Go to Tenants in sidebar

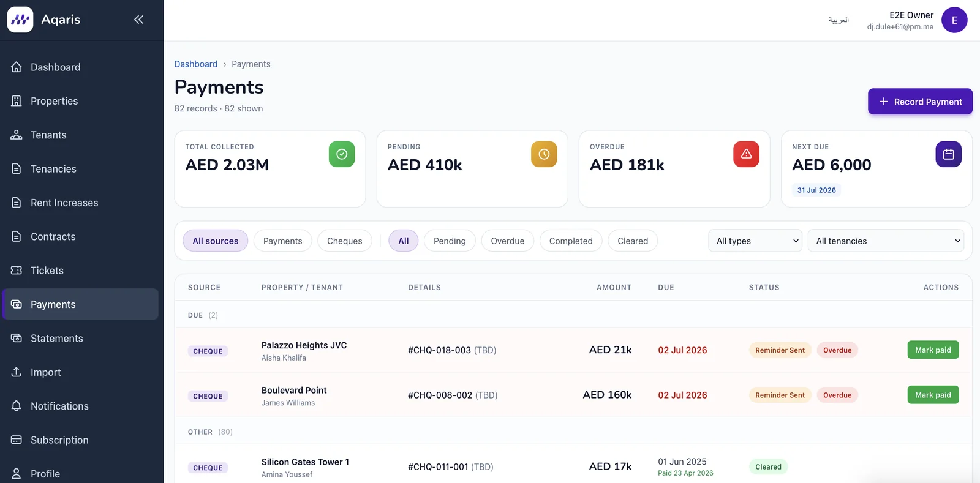[x=80, y=135]
